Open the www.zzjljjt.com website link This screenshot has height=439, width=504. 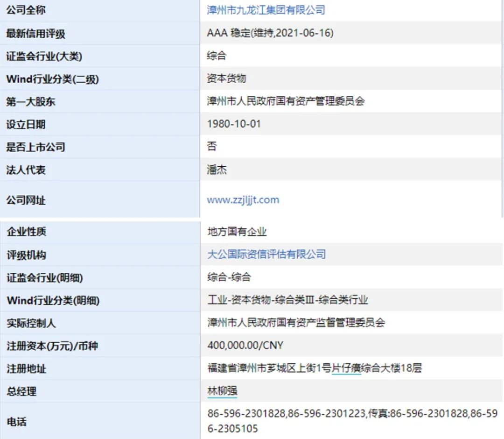243,200
